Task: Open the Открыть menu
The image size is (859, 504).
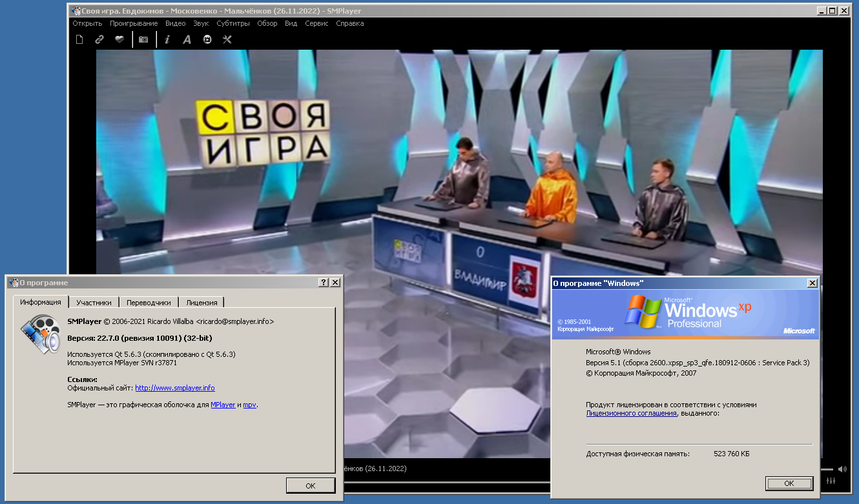Action: pos(87,23)
